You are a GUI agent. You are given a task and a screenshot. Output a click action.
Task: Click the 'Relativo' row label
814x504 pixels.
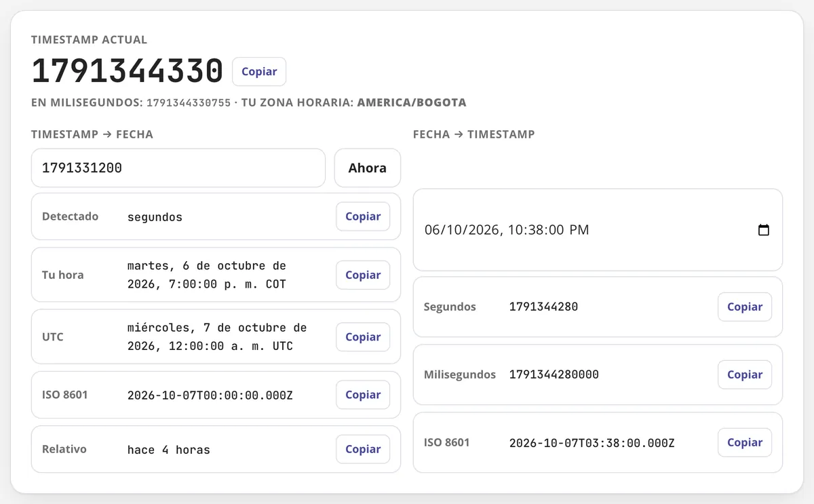64,449
